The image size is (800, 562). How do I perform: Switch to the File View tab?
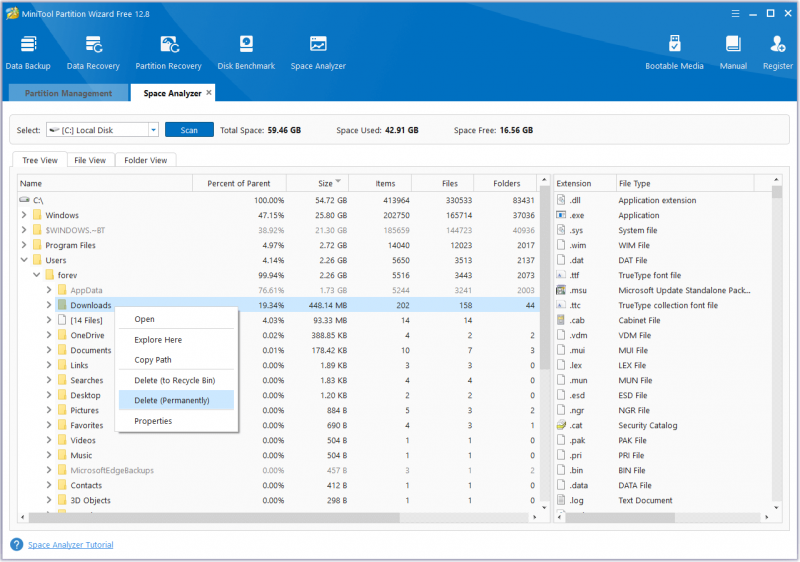[x=90, y=160]
